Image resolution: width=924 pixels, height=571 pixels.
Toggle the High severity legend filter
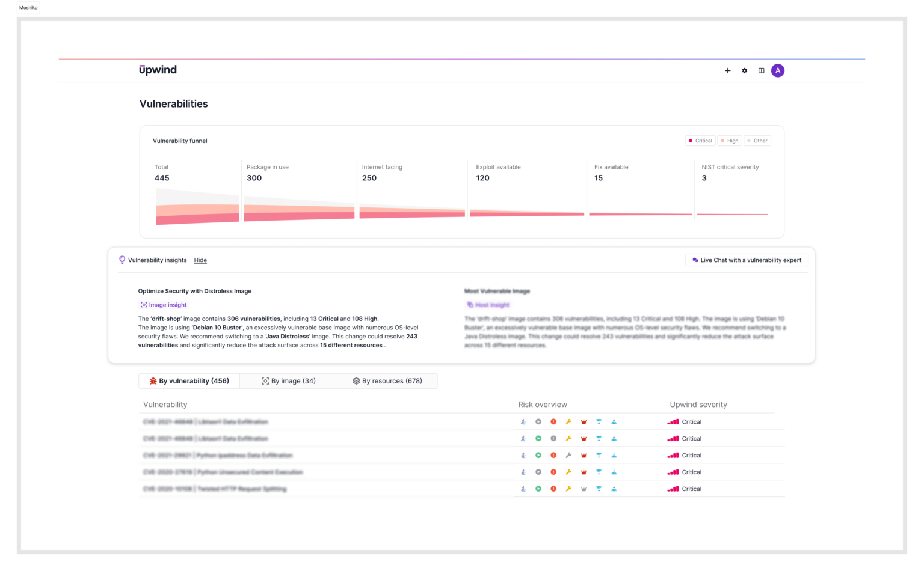point(730,141)
